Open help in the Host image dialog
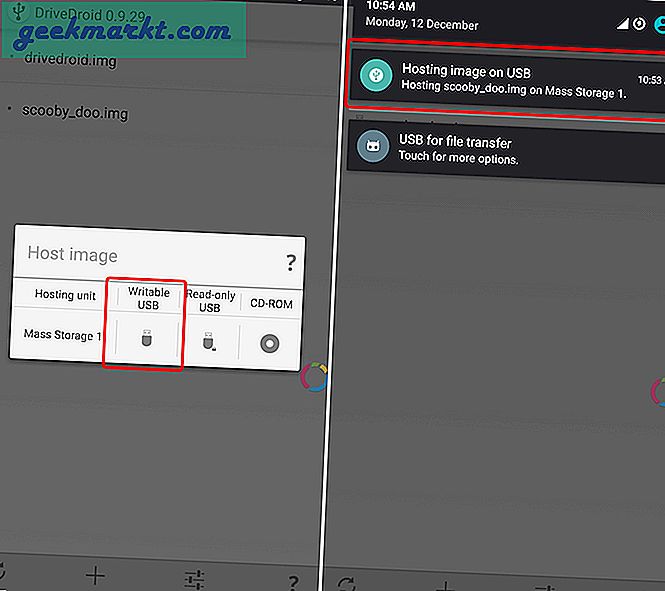This screenshot has width=665, height=591. pyautogui.click(x=290, y=263)
